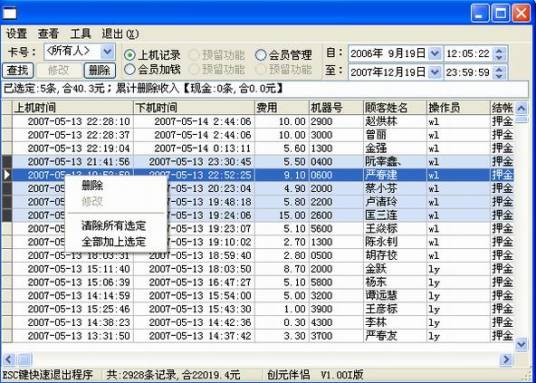536x383 pixels.
Task: Minimize the window
Action: coord(479,13)
